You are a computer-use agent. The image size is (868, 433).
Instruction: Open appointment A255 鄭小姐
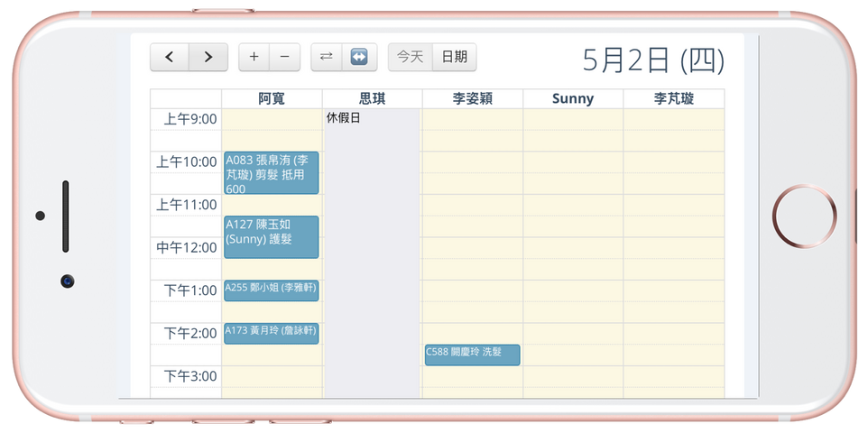(x=271, y=290)
